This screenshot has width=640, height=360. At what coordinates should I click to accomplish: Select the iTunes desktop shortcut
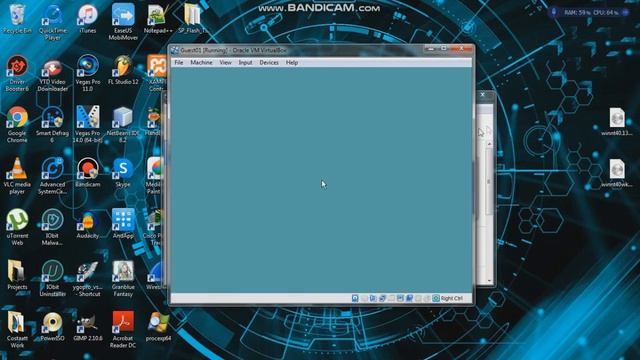point(88,18)
